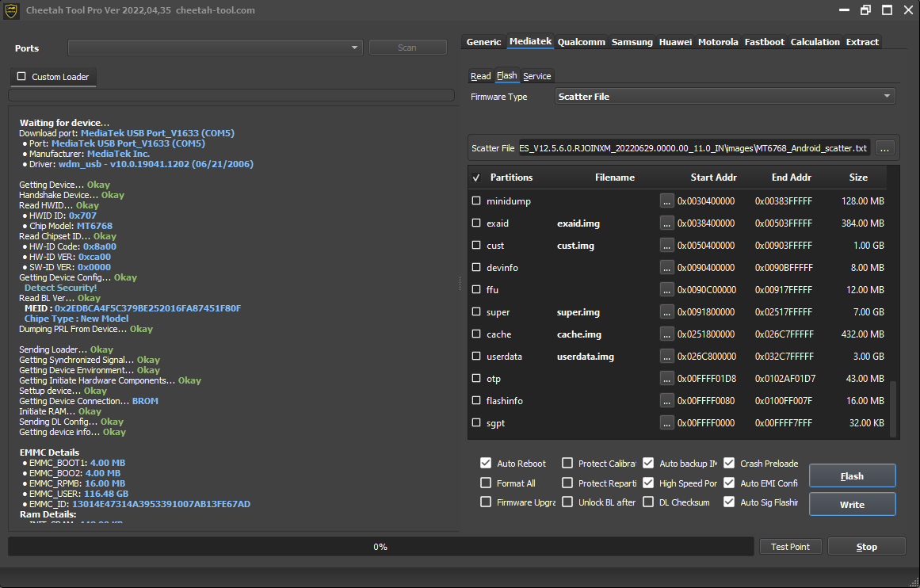Browse file for cache partition row

tap(666, 334)
